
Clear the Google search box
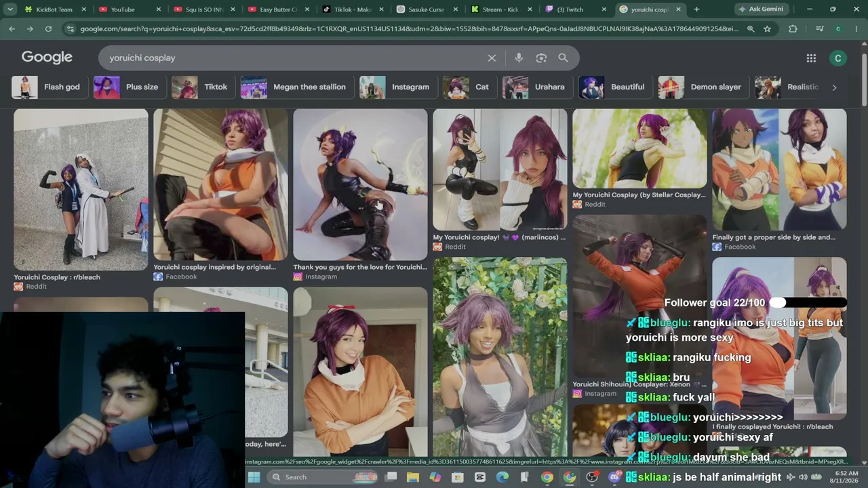[x=492, y=58]
